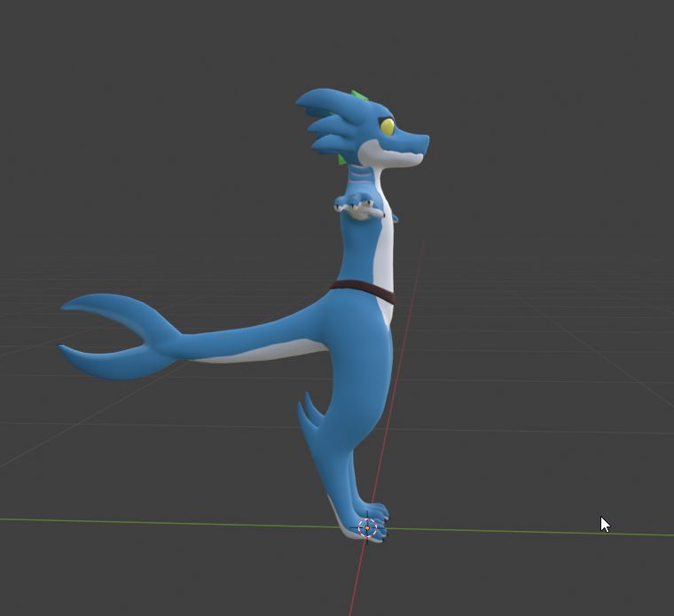
Task: Select the dragon's clawed hand
Action: (x=358, y=207)
